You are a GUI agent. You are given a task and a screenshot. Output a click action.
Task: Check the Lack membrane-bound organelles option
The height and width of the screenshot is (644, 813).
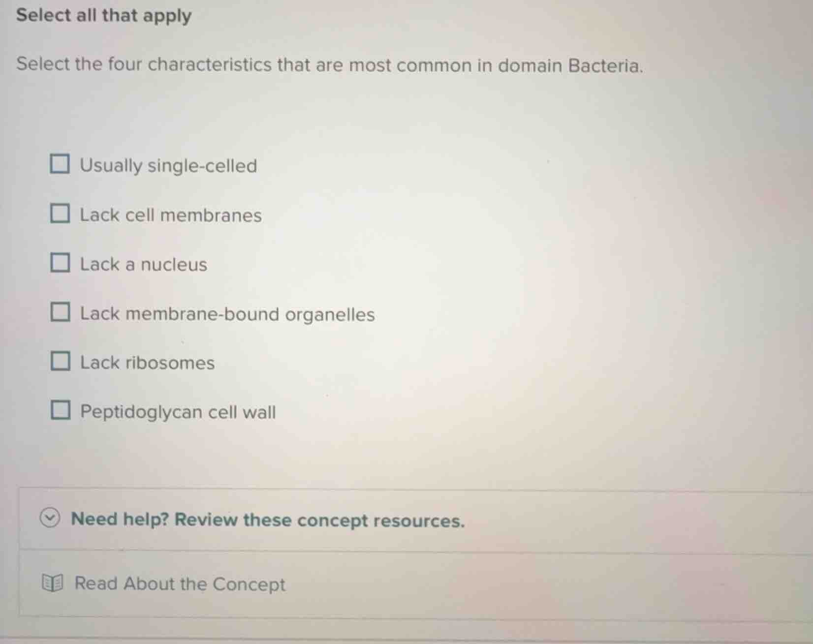click(60, 313)
